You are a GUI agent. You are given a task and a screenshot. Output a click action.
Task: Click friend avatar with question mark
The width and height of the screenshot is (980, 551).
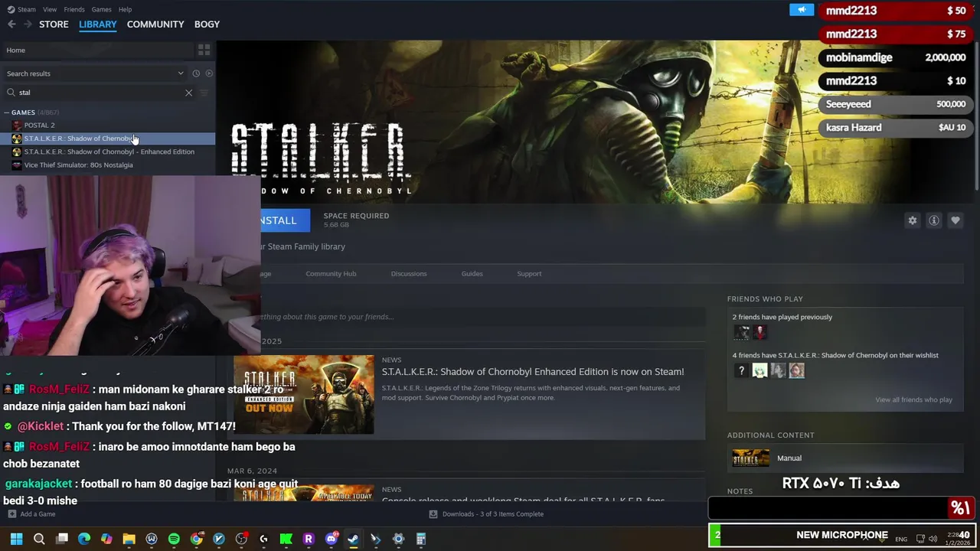click(741, 370)
